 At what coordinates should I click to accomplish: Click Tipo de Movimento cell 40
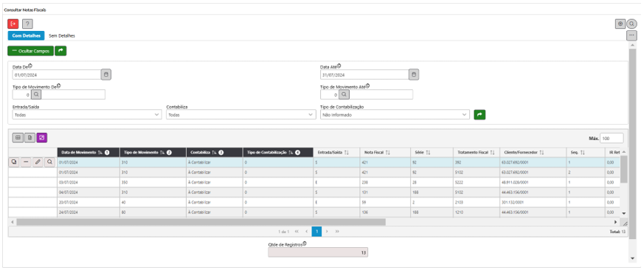click(x=153, y=203)
